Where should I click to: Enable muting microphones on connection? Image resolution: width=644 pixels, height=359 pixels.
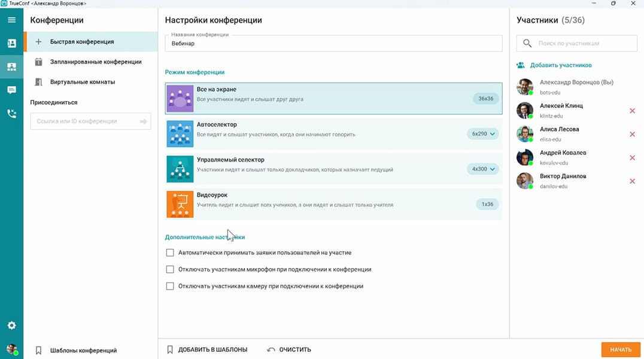(170, 270)
